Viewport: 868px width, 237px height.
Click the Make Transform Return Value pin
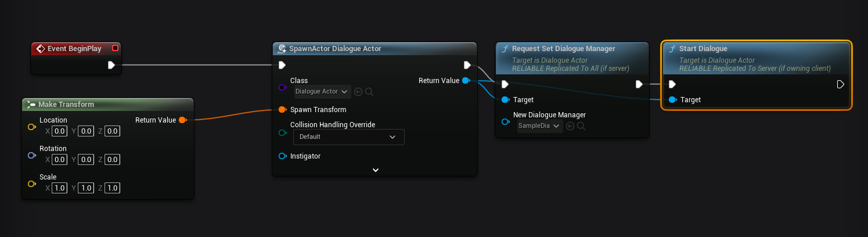182,120
